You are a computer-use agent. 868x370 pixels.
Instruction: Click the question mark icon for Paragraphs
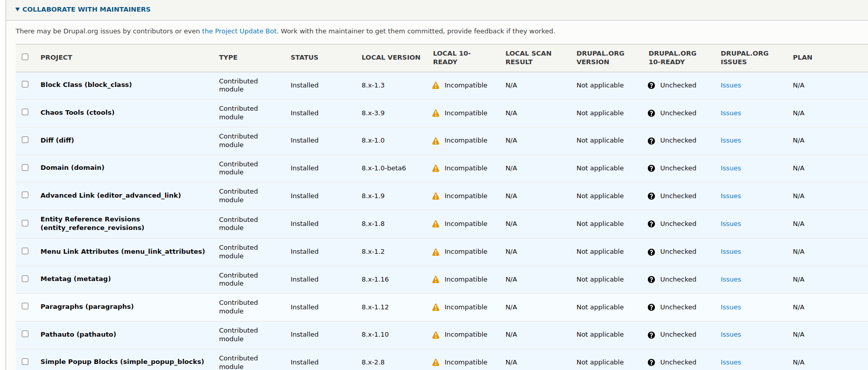pyautogui.click(x=651, y=307)
